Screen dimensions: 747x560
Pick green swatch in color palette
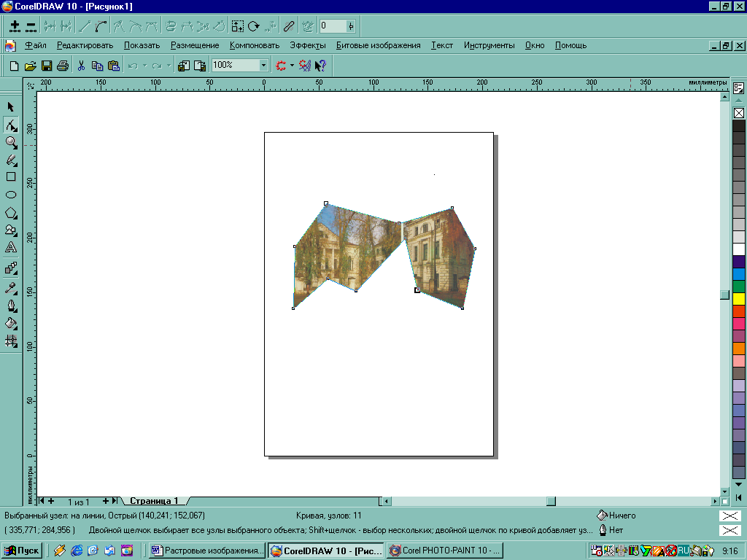point(739,287)
